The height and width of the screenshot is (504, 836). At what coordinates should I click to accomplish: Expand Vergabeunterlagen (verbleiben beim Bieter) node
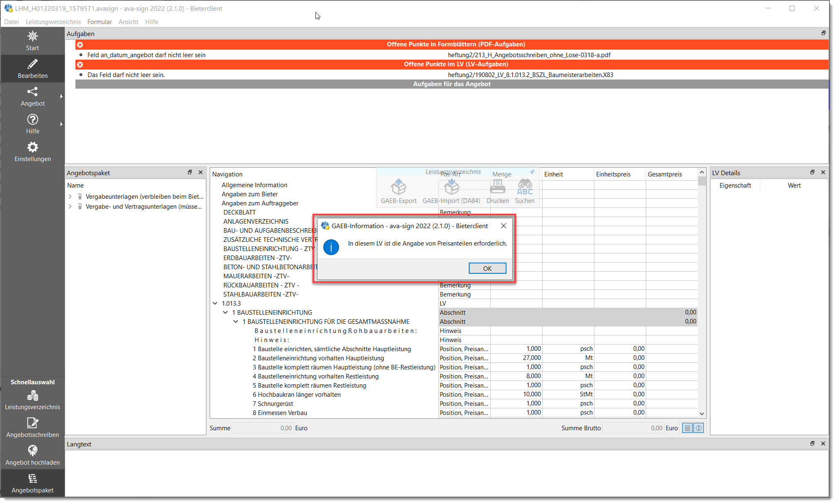coord(70,197)
